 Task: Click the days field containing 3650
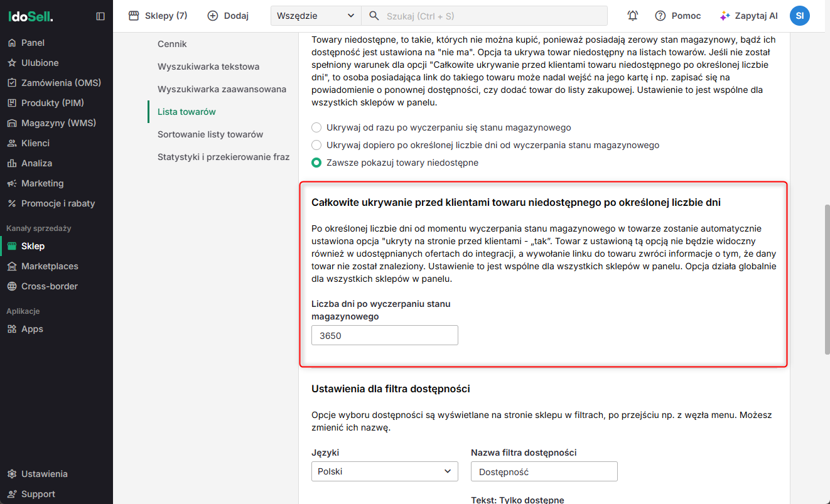pyautogui.click(x=384, y=335)
